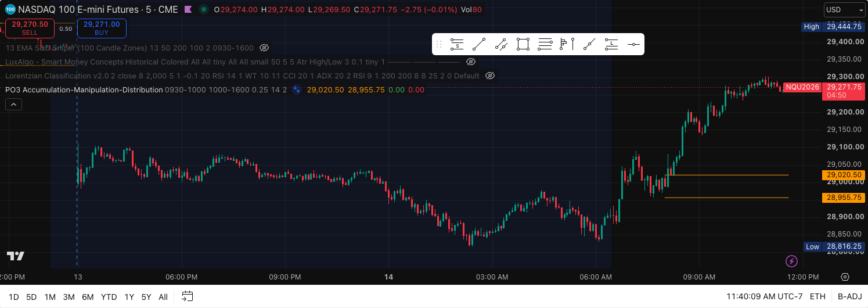Show the Lorentzian Classification indicator
Image resolution: width=868 pixels, height=308 pixels.
[x=490, y=76]
